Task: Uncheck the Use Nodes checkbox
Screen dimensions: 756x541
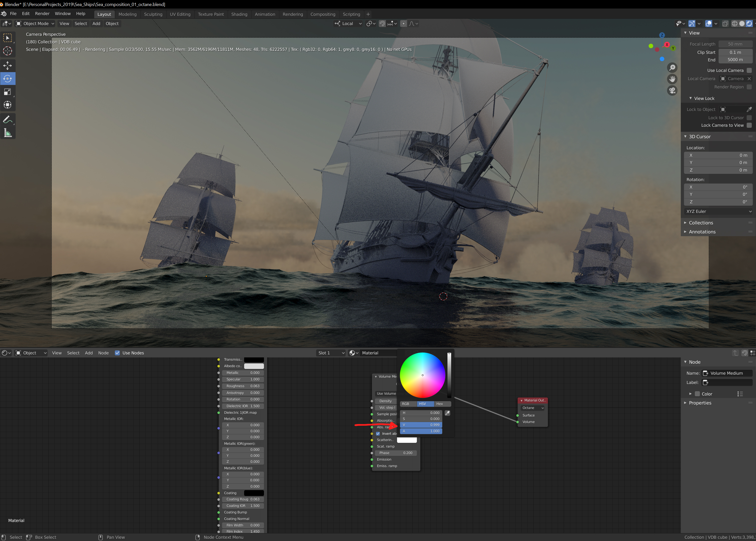Action: pos(117,353)
